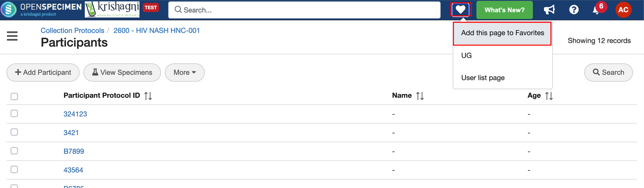Toggle the hamburger navigation menu
644x188 pixels.
12,36
